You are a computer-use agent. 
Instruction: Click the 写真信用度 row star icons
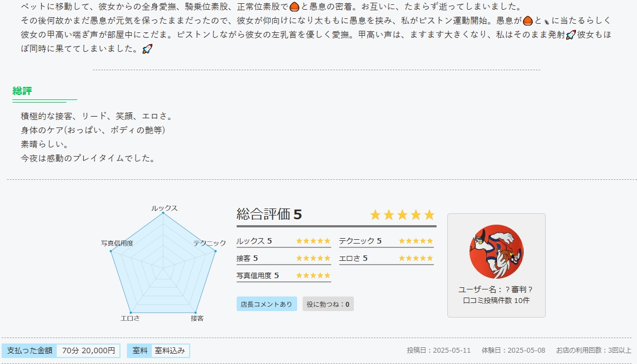[x=313, y=275]
